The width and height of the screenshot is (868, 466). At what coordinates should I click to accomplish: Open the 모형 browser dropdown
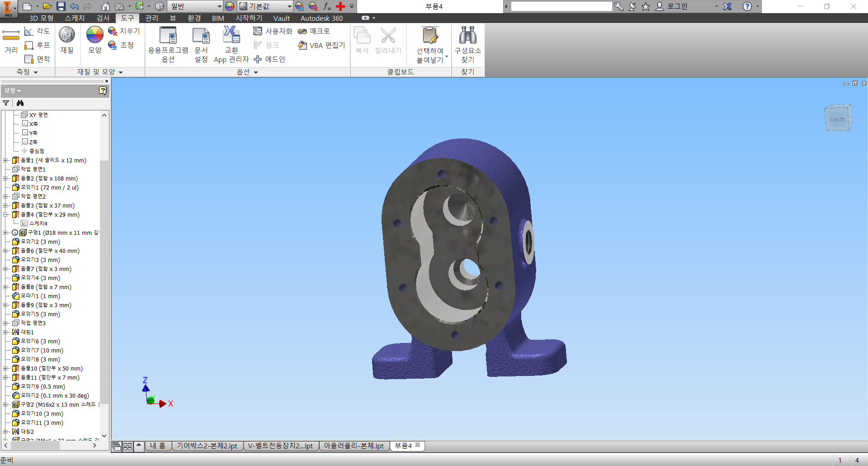pyautogui.click(x=13, y=90)
